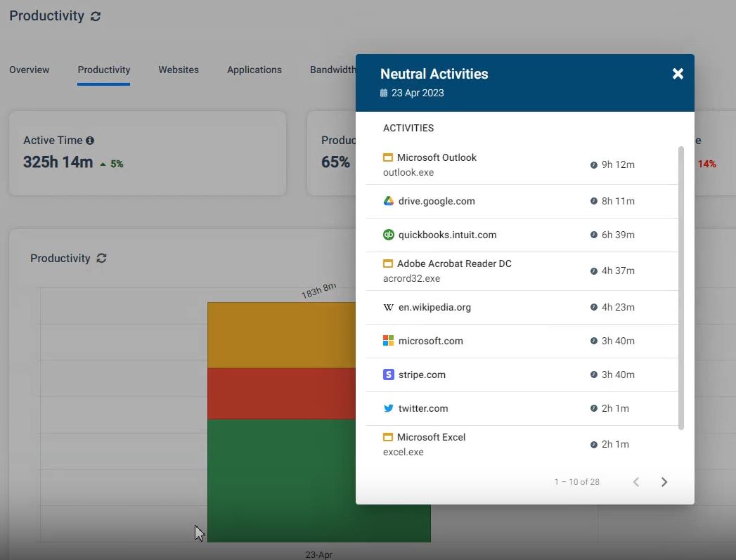The width and height of the screenshot is (736, 560).
Task: Click the QuickBooks icon
Action: (x=388, y=235)
